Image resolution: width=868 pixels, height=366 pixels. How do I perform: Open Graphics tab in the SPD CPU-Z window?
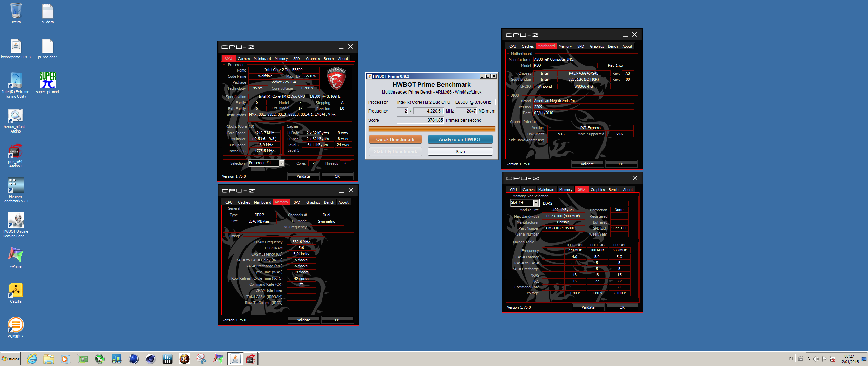coord(597,190)
